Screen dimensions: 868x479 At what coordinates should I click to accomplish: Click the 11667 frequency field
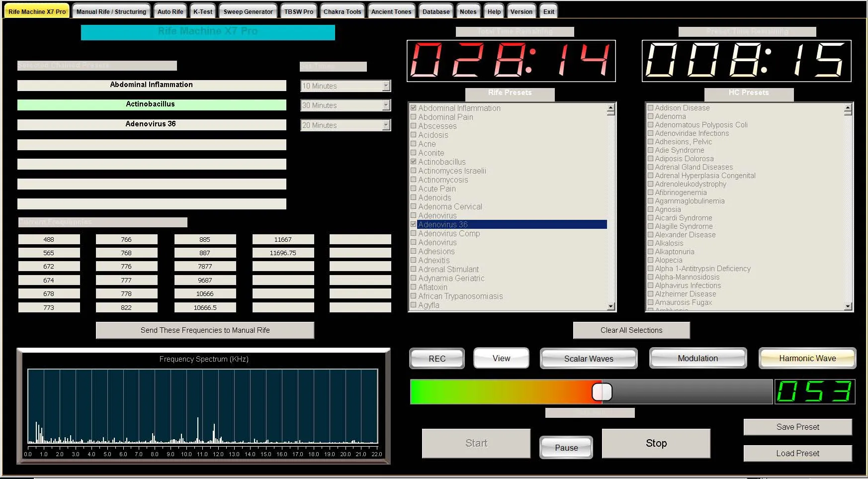tap(283, 239)
